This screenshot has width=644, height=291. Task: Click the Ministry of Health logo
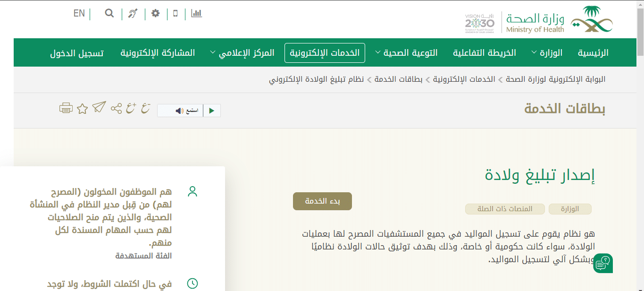[x=560, y=20]
